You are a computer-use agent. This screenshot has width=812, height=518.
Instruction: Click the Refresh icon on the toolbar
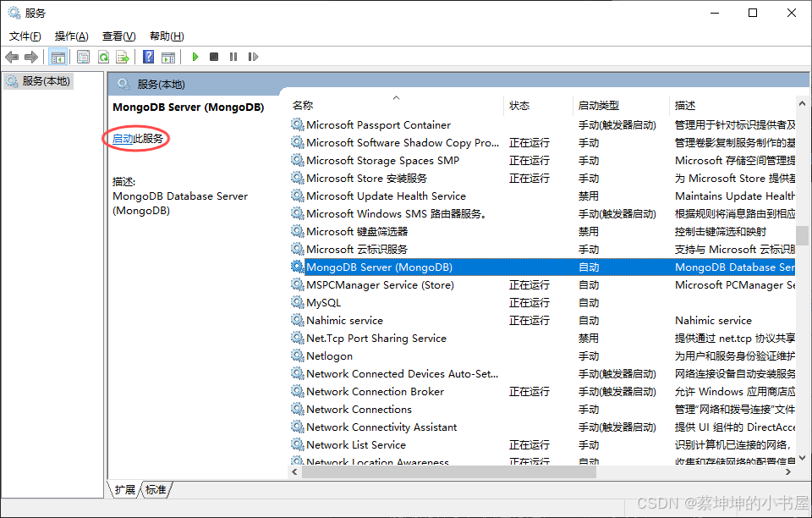(x=103, y=57)
